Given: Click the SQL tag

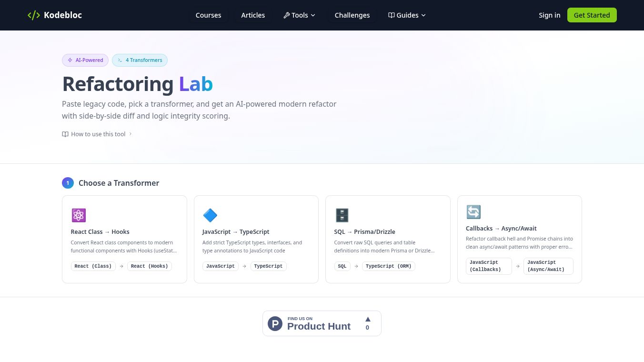Looking at the screenshot, I should point(342,266).
